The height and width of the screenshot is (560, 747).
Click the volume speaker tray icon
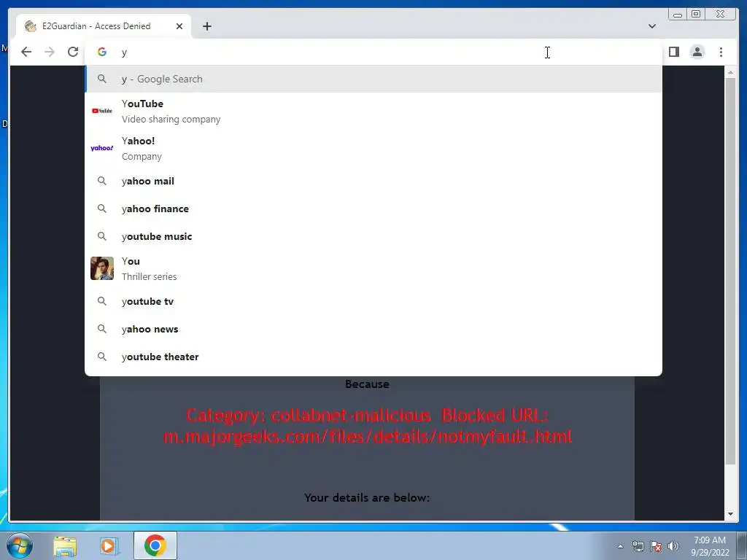(x=673, y=546)
